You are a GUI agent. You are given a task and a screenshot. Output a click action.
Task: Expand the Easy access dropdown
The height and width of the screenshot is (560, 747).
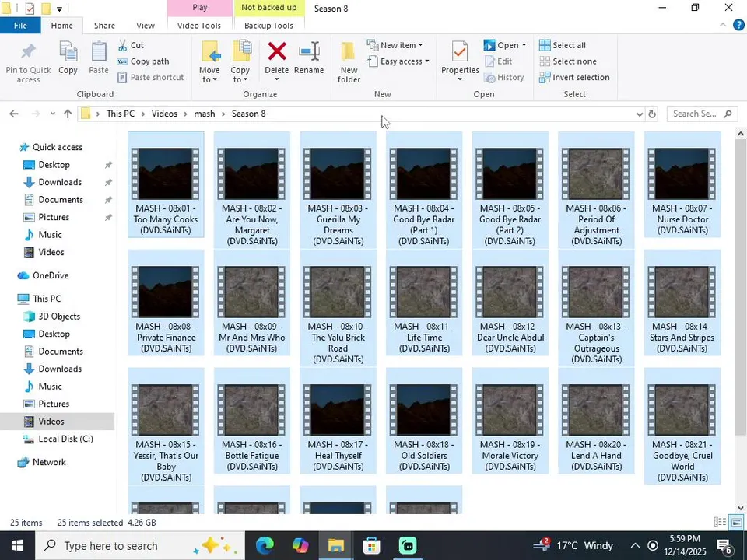tap(427, 61)
